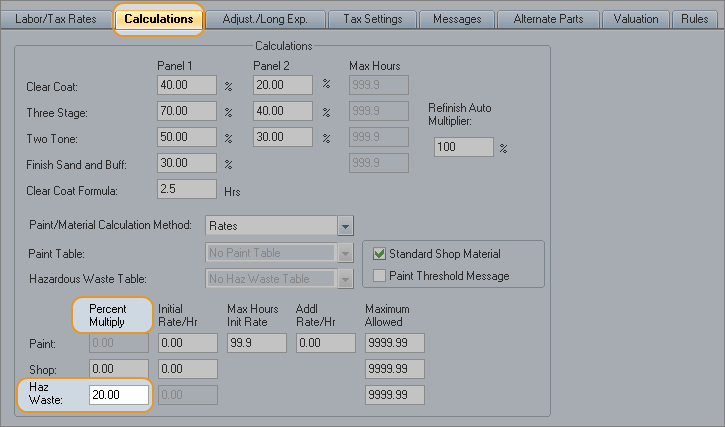
Task: Open the Valuation tab
Action: [636, 19]
